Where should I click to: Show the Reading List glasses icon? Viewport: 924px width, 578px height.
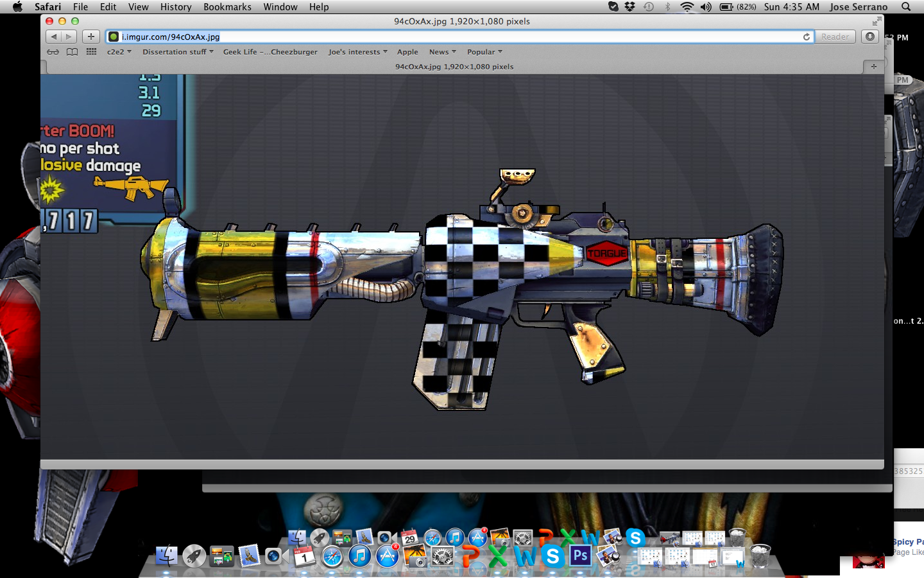click(x=53, y=52)
